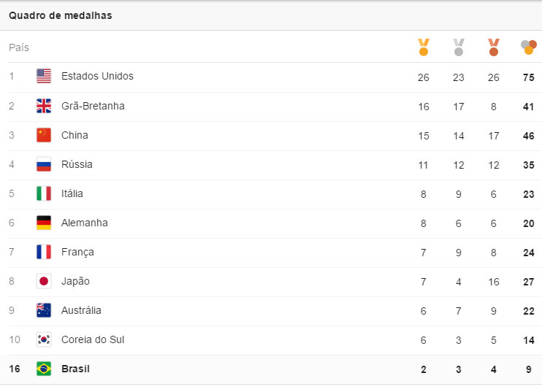Click the Italy flag icon

(44, 193)
